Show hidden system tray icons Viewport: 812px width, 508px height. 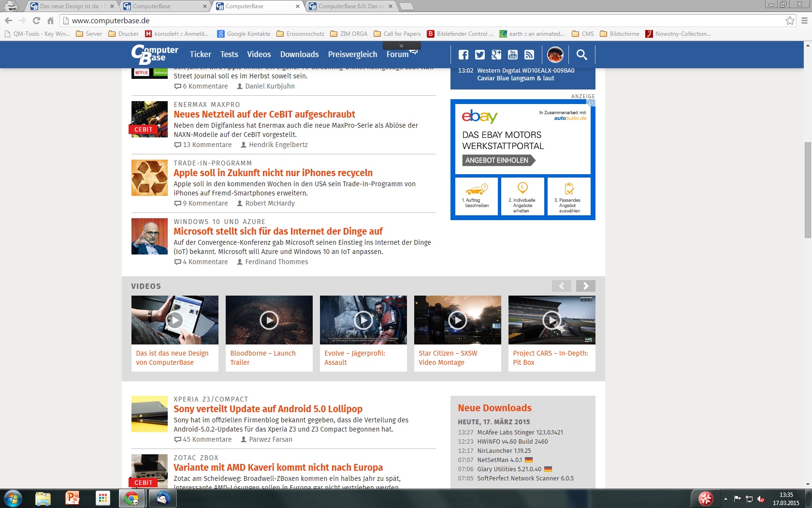(x=725, y=499)
